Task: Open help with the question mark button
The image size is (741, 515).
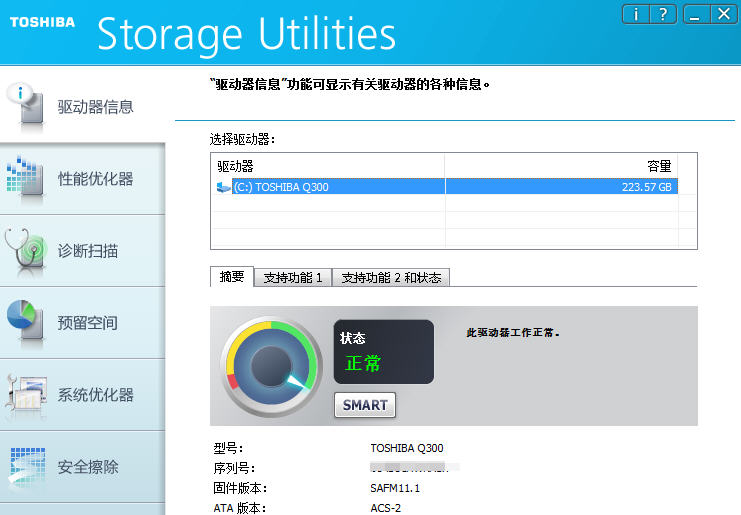Action: (663, 14)
